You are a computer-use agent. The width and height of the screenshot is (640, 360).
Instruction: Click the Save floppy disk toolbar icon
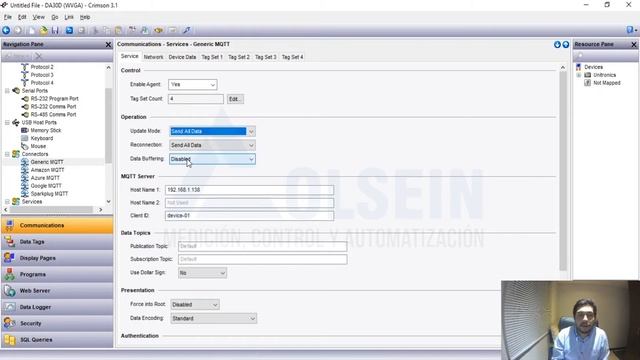click(55, 30)
